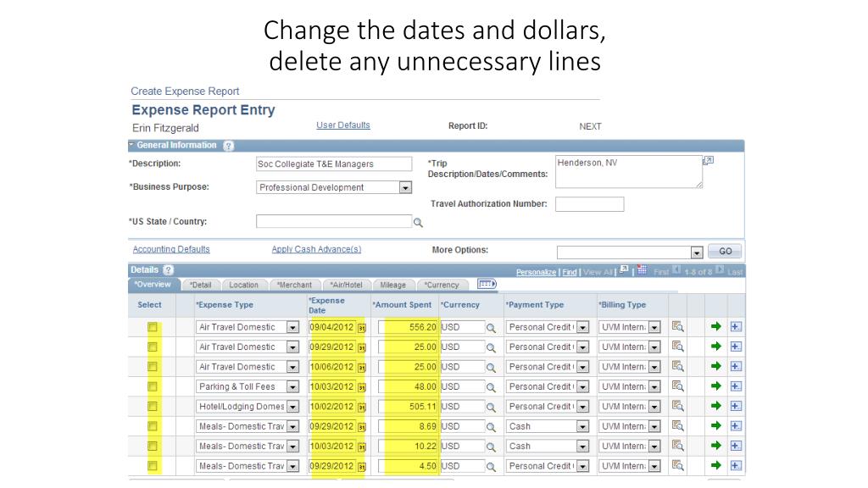Viewport: 868px width, 488px height.
Task: Open Payment Type dropdown showing Cash for the 8.69 meal
Action: tap(582, 426)
